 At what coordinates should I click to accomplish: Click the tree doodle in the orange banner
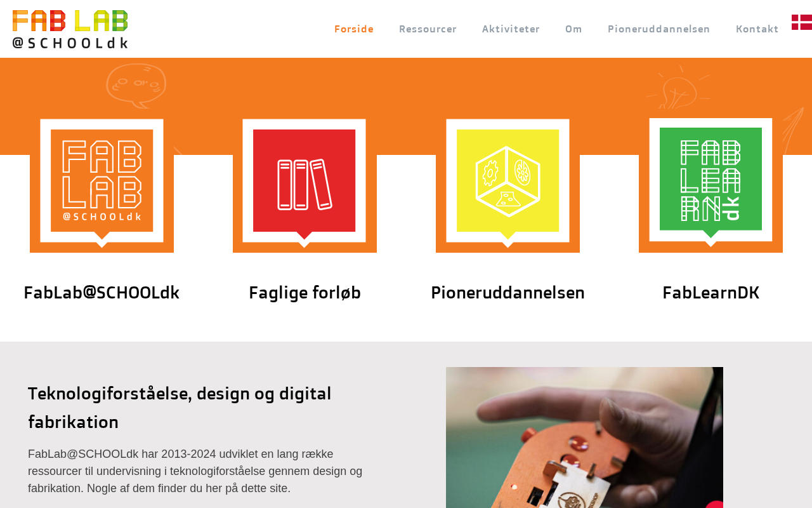click(x=678, y=87)
